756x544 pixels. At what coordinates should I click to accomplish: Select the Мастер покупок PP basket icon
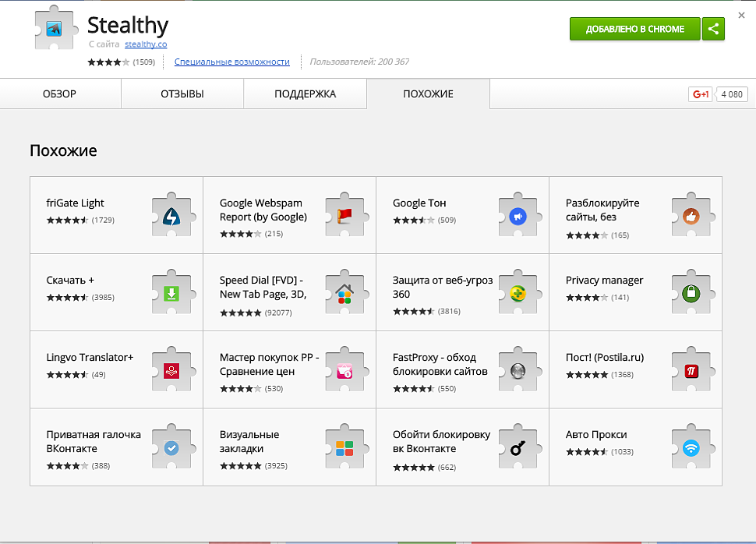point(345,370)
